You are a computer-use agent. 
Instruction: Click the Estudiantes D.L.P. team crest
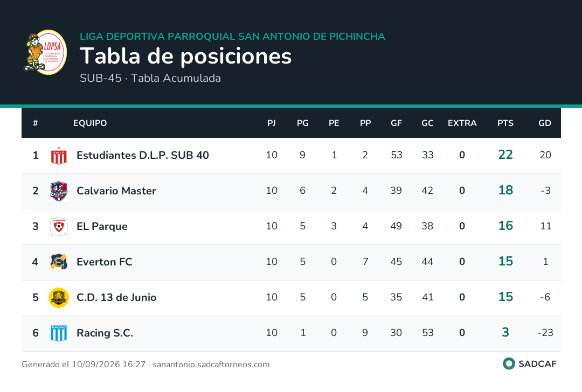tap(59, 156)
